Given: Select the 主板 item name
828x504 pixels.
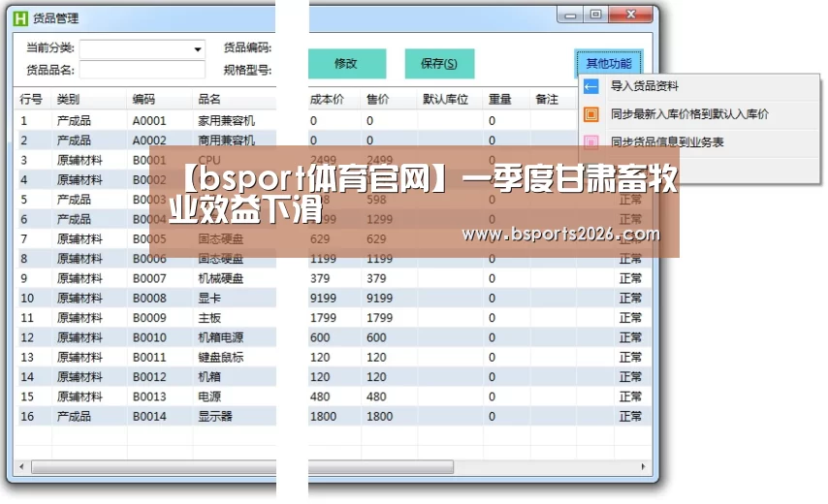Looking at the screenshot, I should point(209,318).
